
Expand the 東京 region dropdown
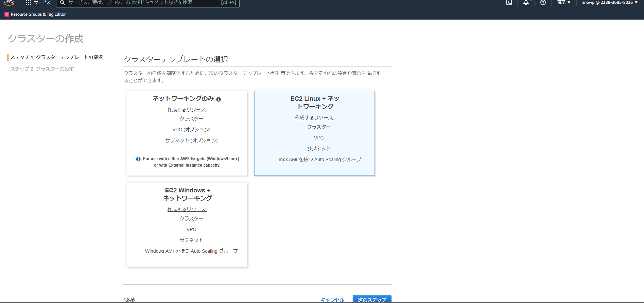click(x=563, y=2)
